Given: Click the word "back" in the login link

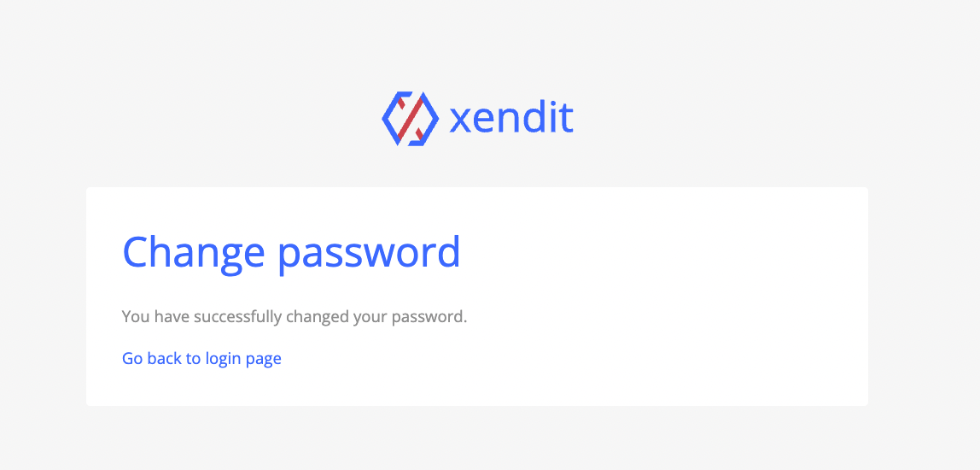Looking at the screenshot, I should click(165, 358).
